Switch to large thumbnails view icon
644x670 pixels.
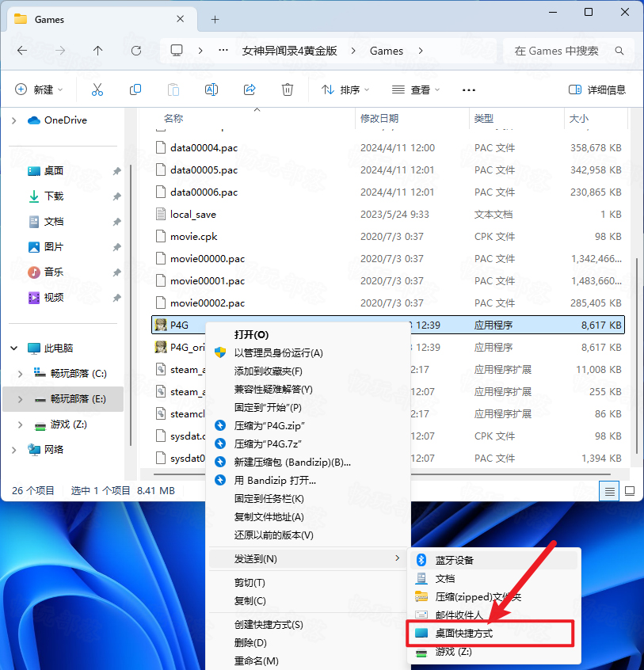[630, 491]
